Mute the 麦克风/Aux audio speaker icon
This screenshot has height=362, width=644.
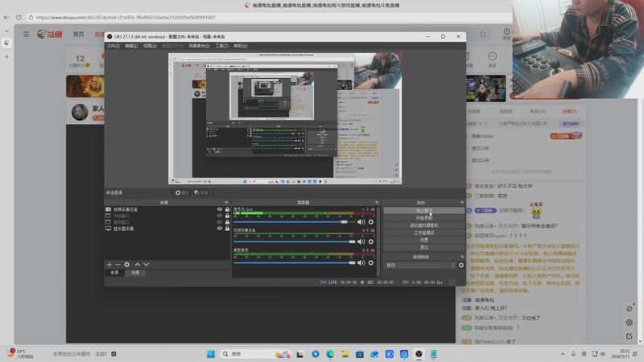click(x=361, y=222)
